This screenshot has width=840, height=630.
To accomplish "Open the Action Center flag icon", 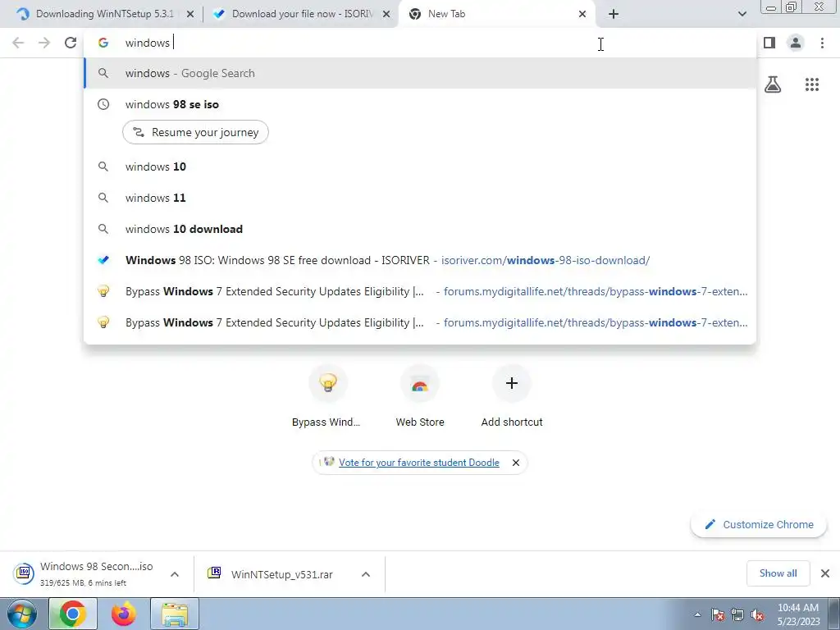I will [x=718, y=614].
